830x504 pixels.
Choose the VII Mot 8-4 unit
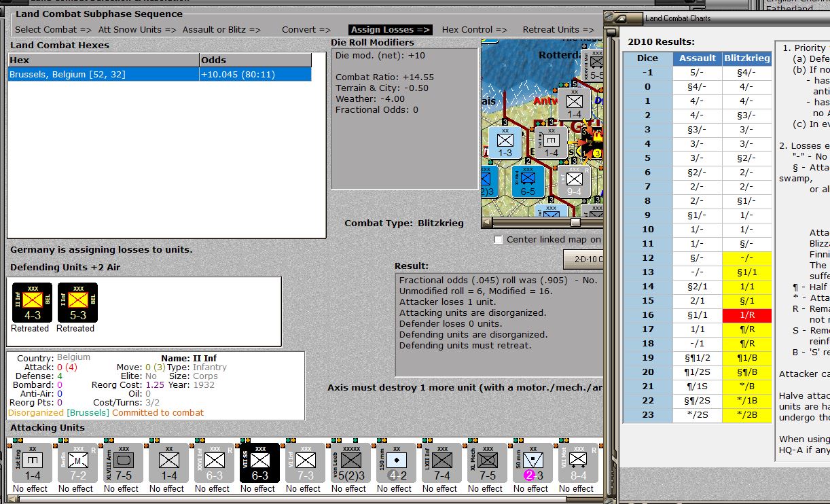point(578,463)
